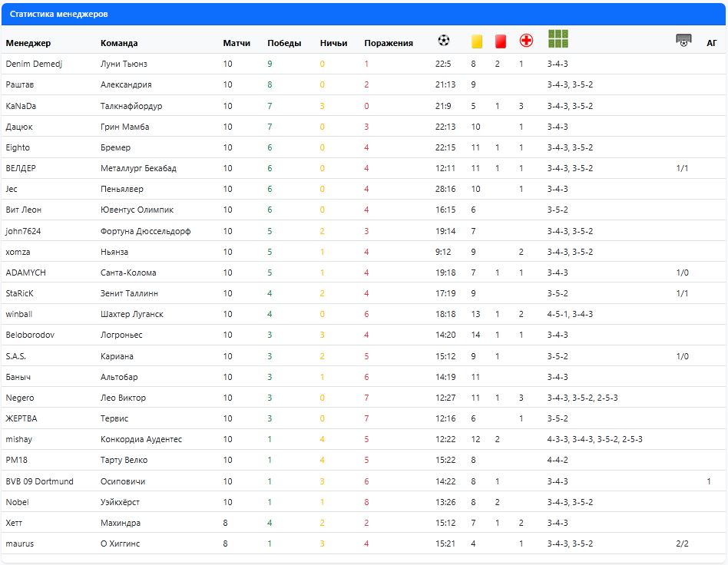
Task: Click team name Ньянза
Action: tap(114, 252)
